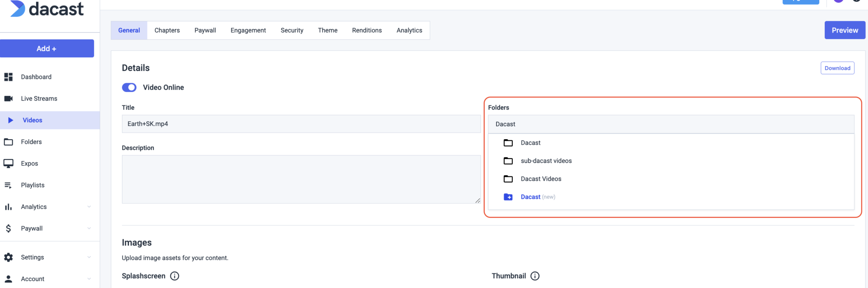Viewport: 868px width, 288px height.
Task: Click the Analytics bar chart icon
Action: tap(8, 207)
